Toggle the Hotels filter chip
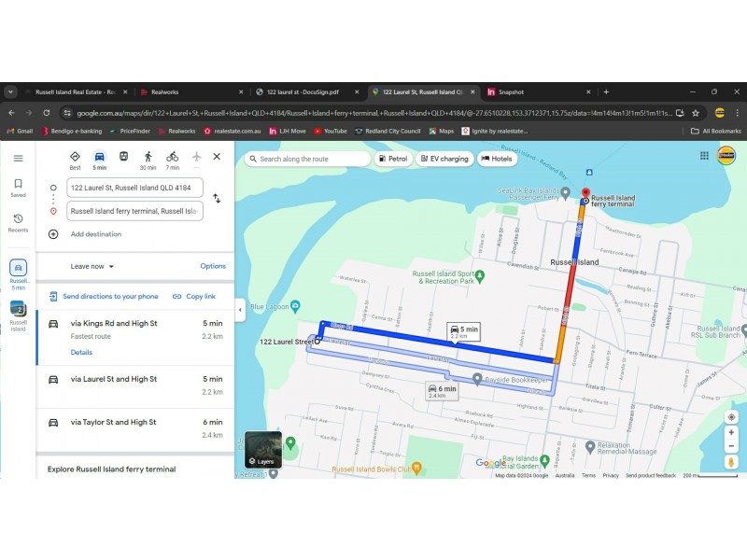Image resolution: width=747 pixels, height=560 pixels. (497, 160)
